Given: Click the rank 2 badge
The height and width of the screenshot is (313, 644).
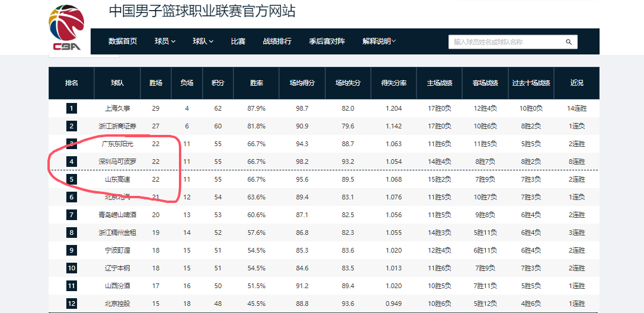Looking at the screenshot, I should pos(72,126).
